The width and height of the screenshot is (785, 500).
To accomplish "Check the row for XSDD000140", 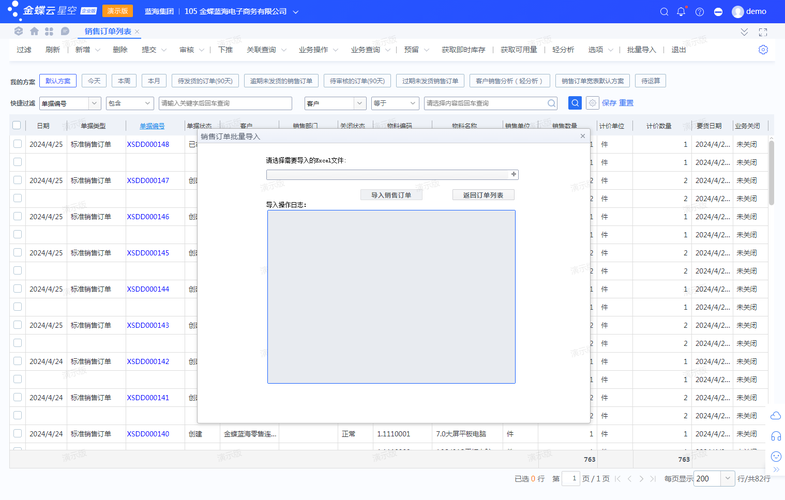I will pos(18,433).
